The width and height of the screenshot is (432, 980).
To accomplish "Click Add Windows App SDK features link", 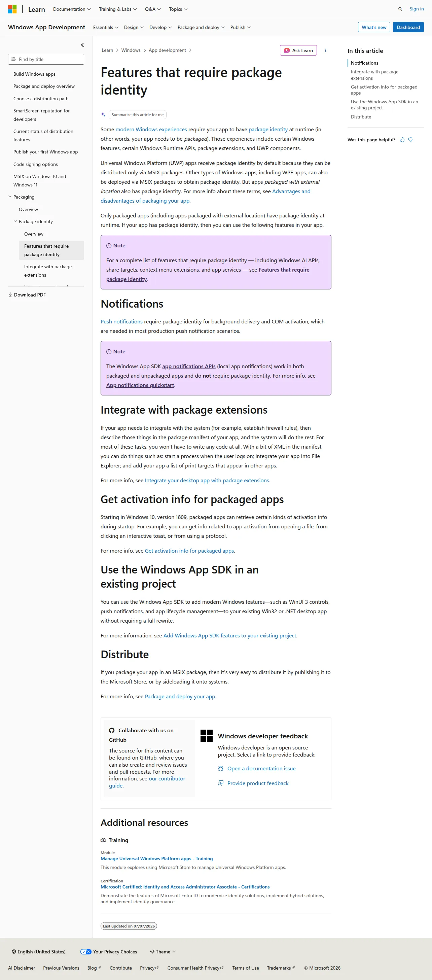I will 230,636.
